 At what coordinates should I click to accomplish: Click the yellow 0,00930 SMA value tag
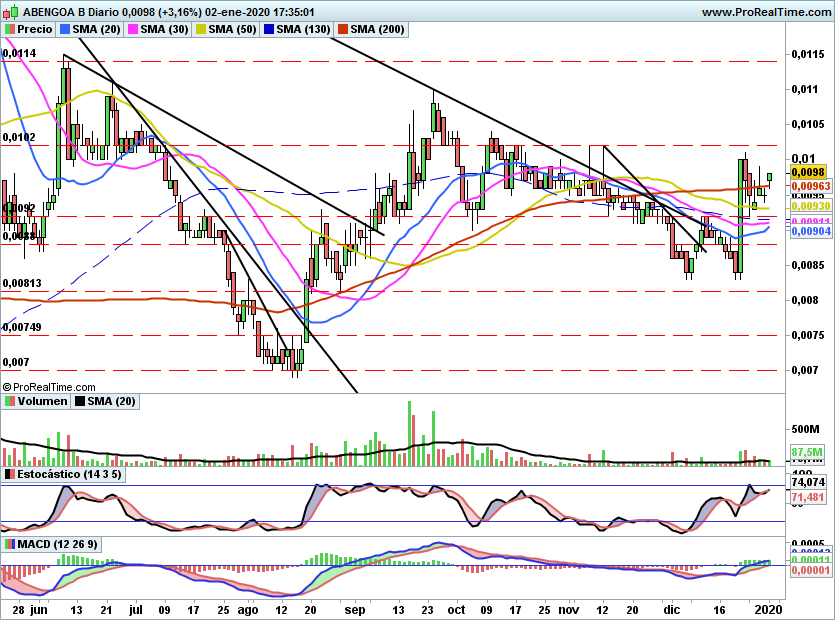pos(811,206)
